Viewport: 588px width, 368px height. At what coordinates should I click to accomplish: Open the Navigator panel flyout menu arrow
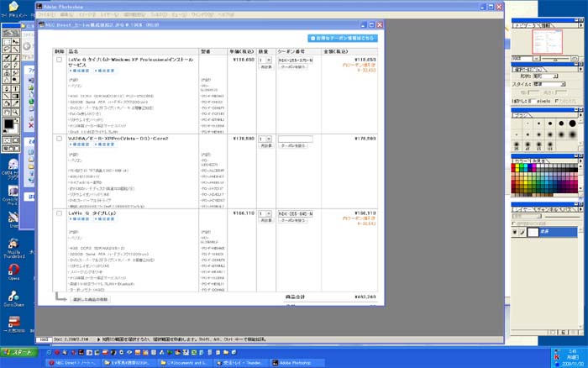[x=580, y=25]
